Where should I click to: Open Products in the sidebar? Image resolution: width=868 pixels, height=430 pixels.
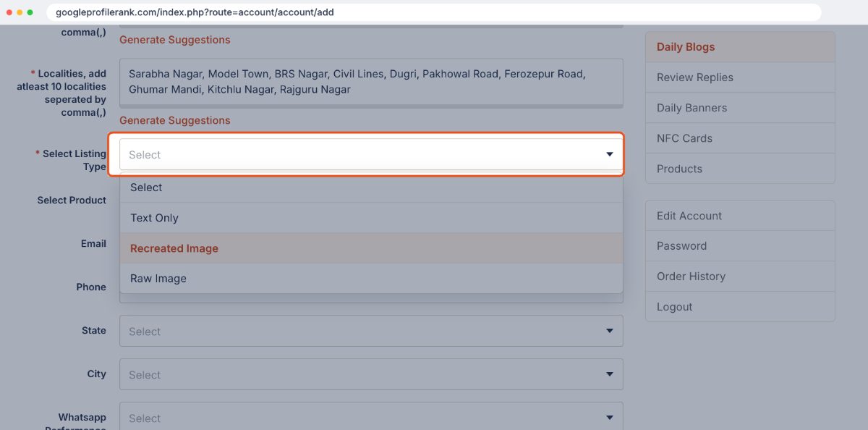click(740, 169)
